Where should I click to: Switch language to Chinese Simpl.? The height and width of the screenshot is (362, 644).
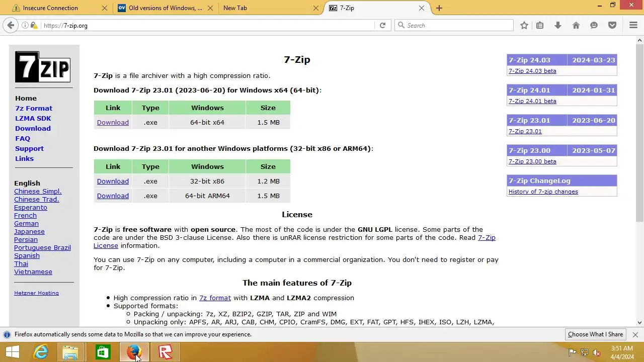(x=38, y=191)
